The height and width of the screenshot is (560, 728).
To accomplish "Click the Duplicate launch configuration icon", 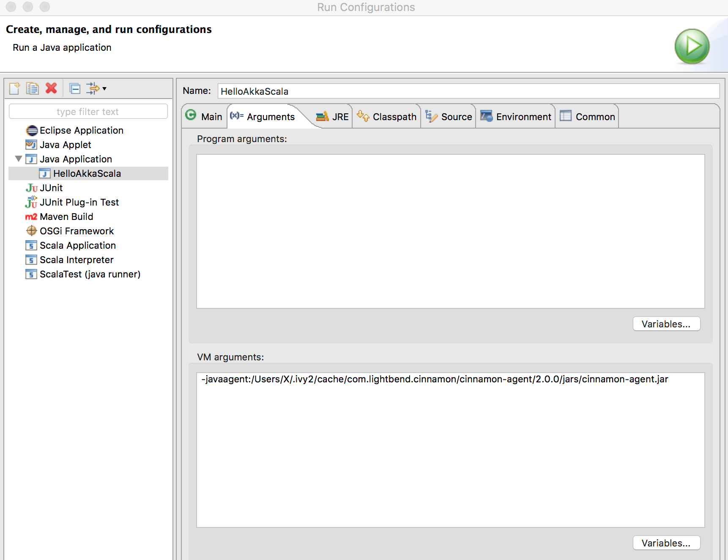I will point(33,88).
